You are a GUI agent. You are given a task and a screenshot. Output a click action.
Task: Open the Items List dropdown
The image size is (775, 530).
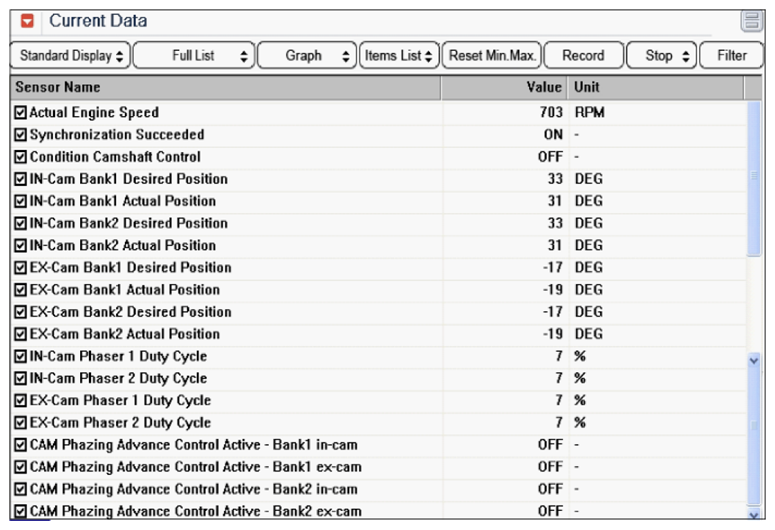[x=398, y=56]
